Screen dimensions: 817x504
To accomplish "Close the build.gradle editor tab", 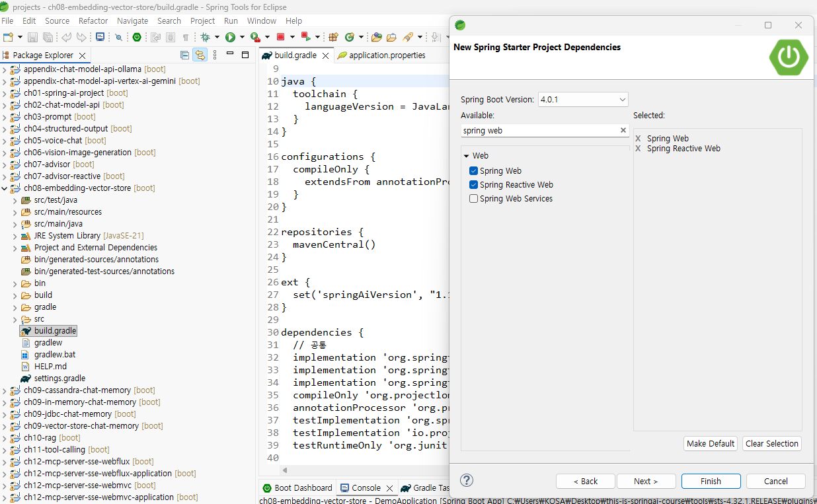I will coord(325,56).
